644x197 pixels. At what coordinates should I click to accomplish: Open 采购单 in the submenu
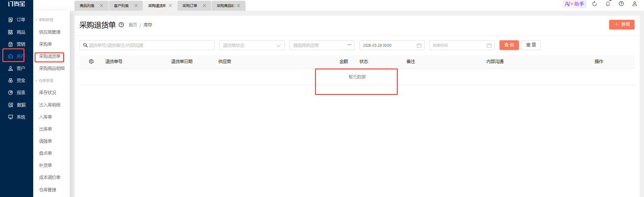(46, 44)
